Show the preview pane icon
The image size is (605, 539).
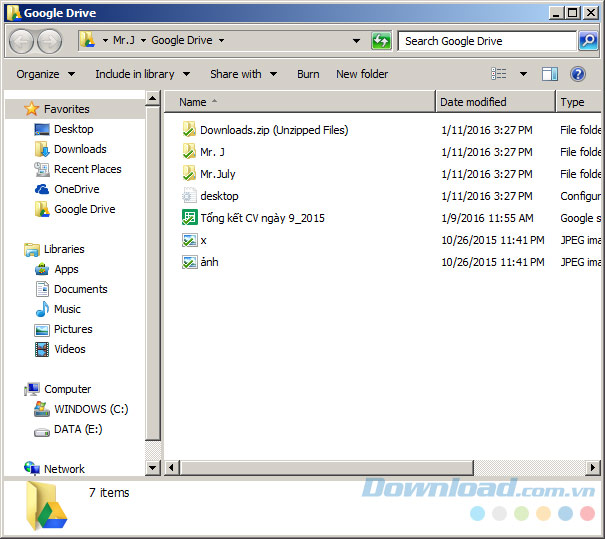[x=549, y=74]
